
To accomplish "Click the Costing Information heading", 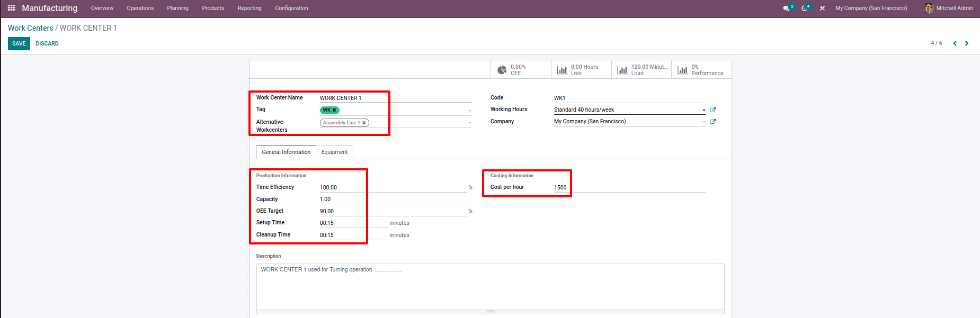I will point(512,176).
